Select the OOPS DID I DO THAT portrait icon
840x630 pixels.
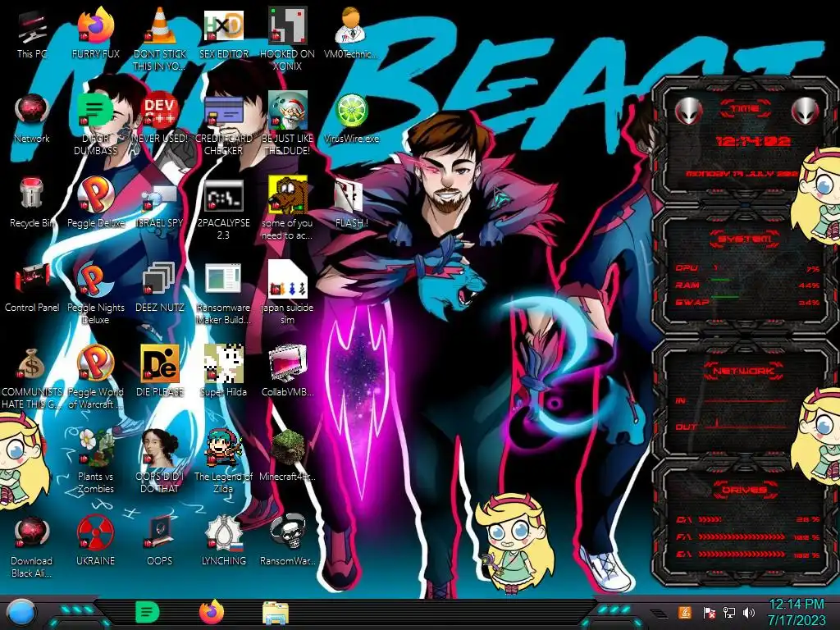tap(160, 448)
